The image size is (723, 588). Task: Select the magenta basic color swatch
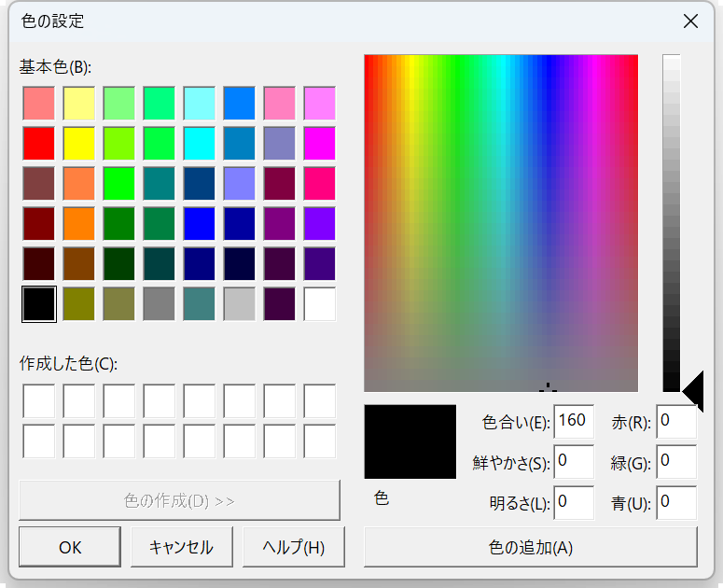320,144
